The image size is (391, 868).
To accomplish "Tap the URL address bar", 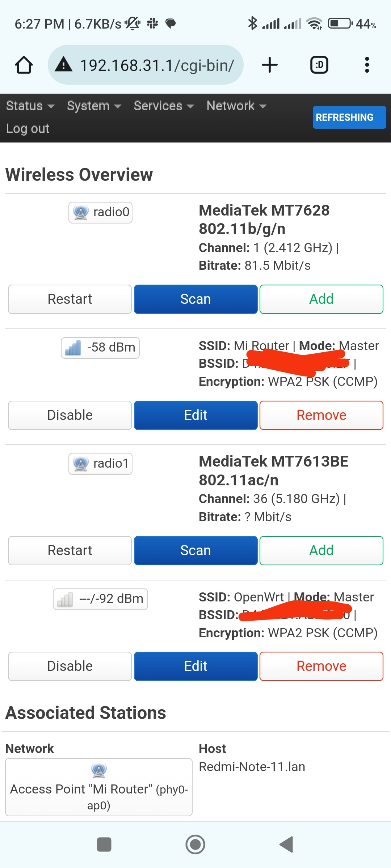I will point(156,65).
